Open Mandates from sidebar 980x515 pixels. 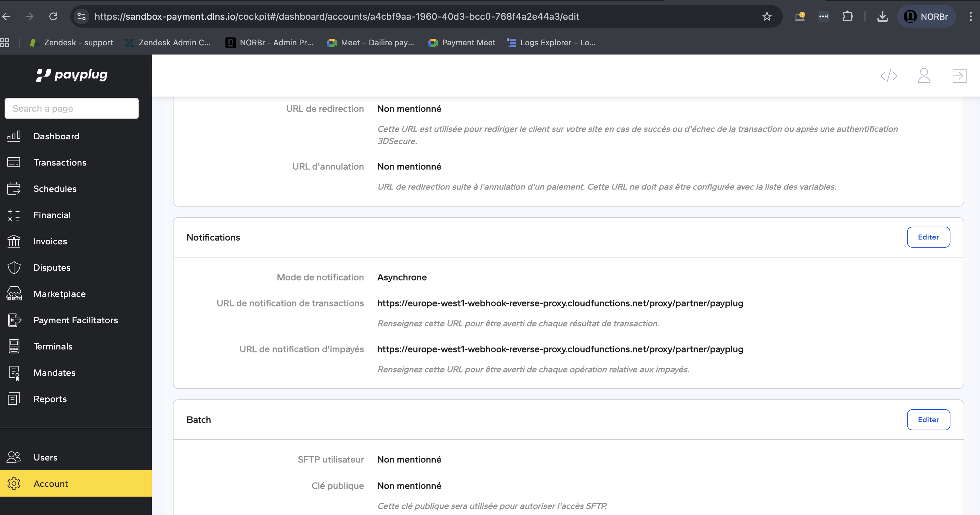point(55,373)
